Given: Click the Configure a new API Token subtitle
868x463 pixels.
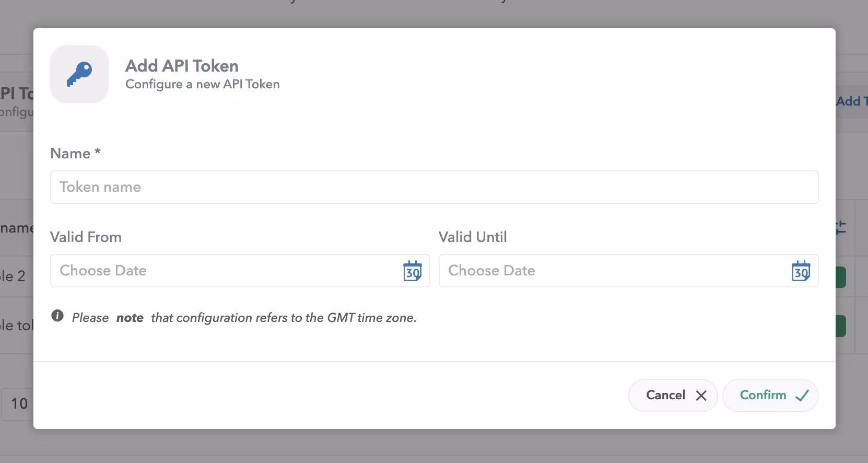Looking at the screenshot, I should pyautogui.click(x=202, y=84).
